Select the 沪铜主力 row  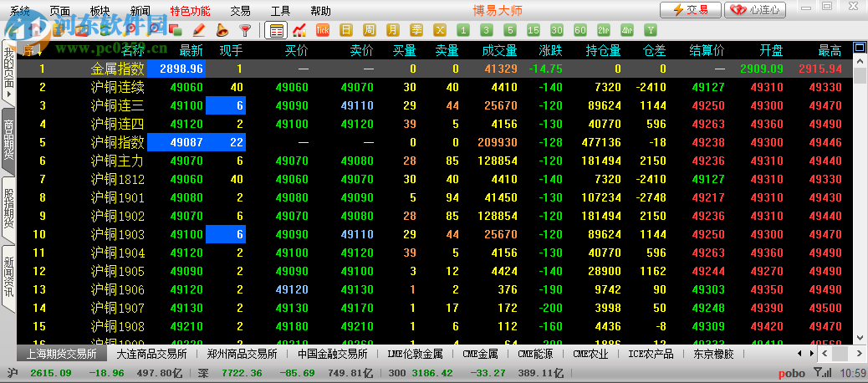coord(117,161)
